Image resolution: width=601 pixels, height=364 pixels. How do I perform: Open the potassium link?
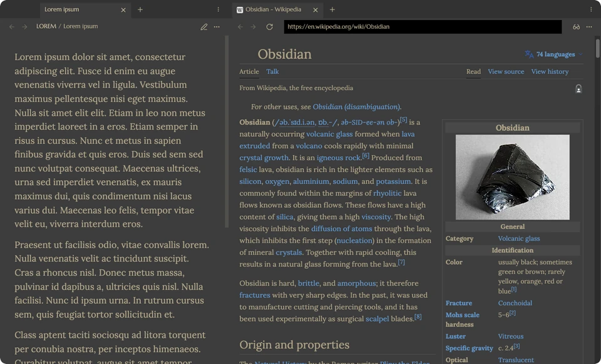point(393,181)
